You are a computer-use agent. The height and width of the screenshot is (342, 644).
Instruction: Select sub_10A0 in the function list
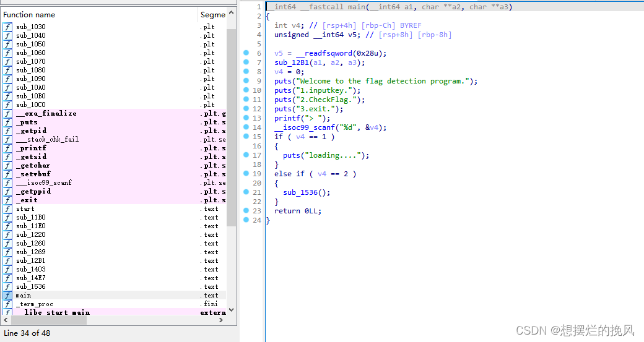tap(31, 87)
